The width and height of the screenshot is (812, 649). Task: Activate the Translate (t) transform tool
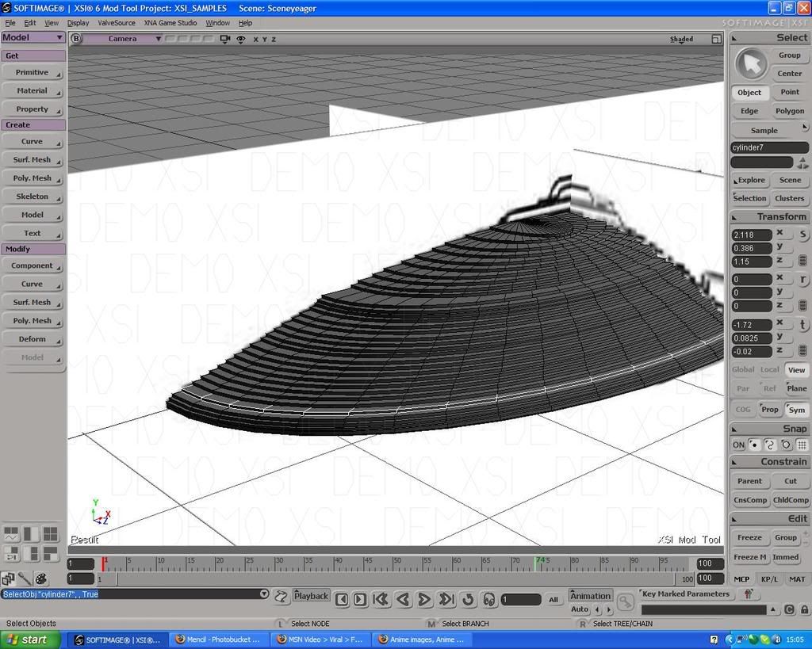[x=802, y=325]
